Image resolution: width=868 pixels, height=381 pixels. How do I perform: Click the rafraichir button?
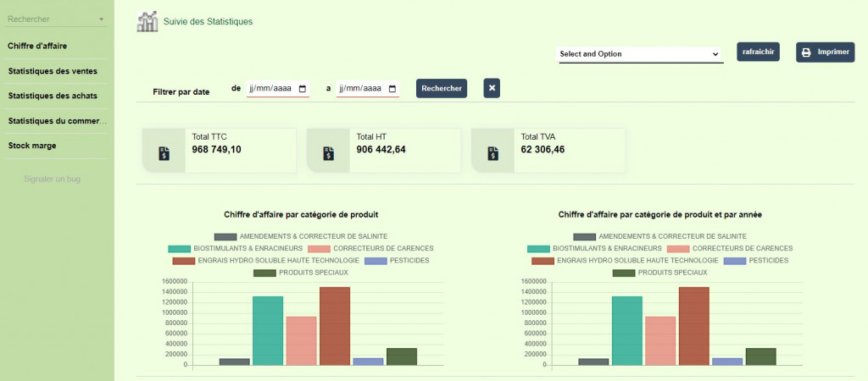pos(758,52)
